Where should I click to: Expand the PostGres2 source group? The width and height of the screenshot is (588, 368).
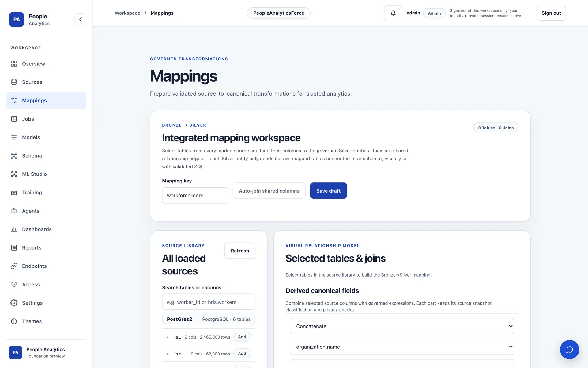[x=209, y=319]
